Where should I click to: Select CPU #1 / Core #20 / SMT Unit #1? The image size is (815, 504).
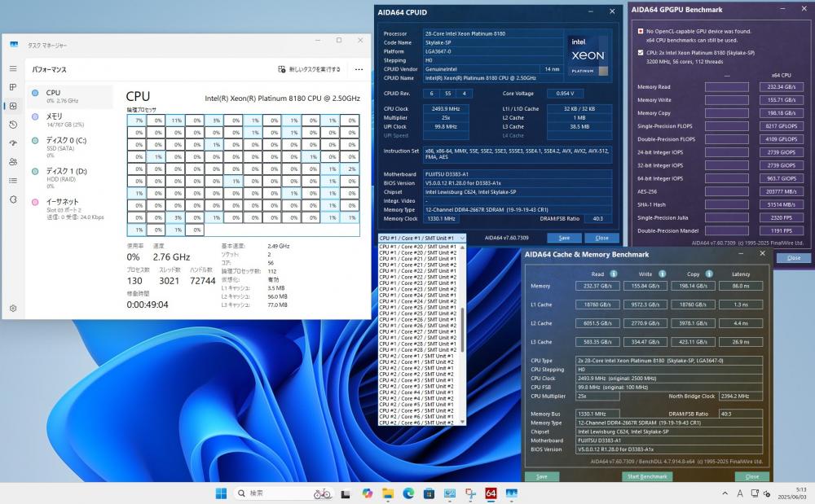coord(418,247)
